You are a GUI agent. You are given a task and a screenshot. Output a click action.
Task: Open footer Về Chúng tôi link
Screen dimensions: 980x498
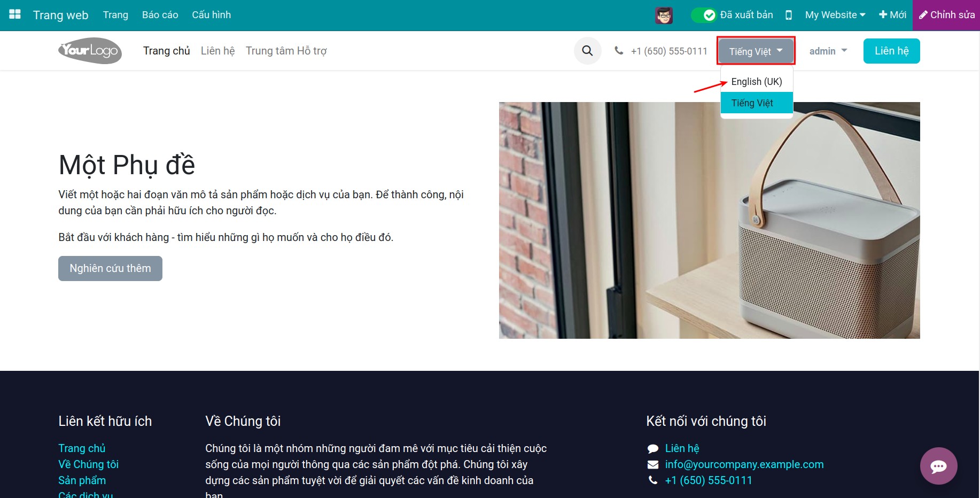click(88, 464)
